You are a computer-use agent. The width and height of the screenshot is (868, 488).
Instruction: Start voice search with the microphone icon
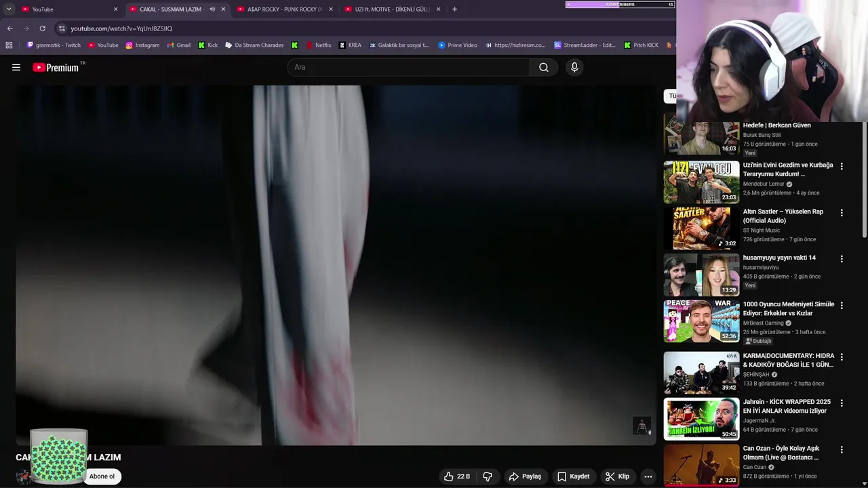[x=574, y=67]
